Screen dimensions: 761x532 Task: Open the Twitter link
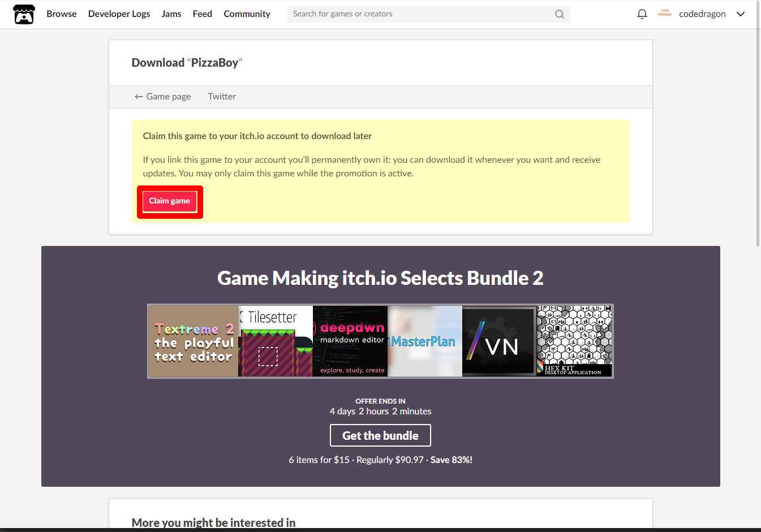(x=222, y=97)
